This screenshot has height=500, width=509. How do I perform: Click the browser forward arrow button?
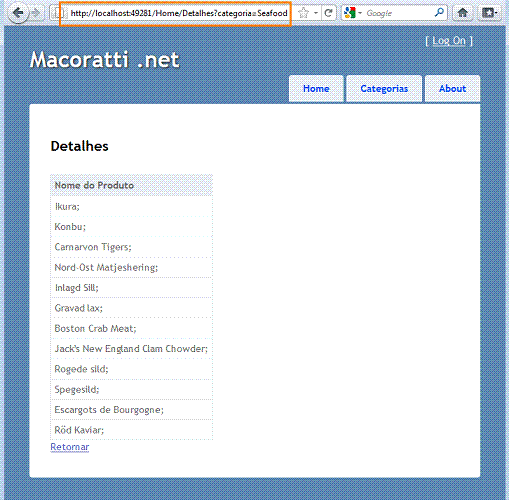[36, 13]
